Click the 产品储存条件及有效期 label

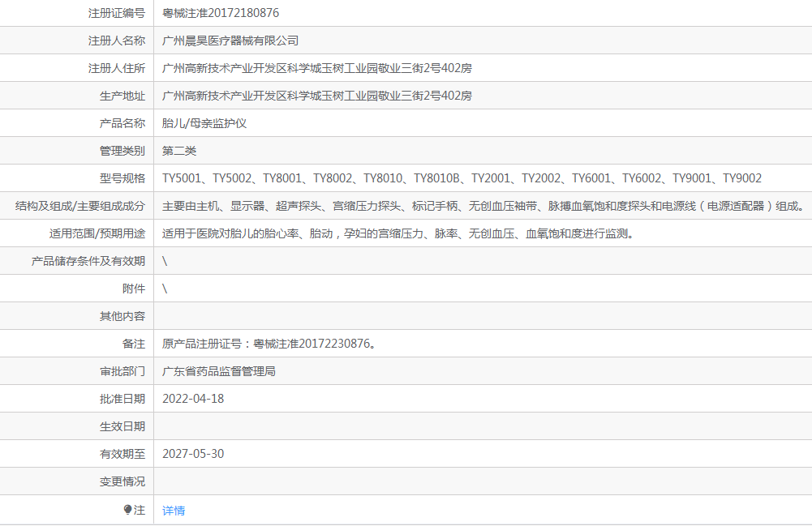point(88,261)
